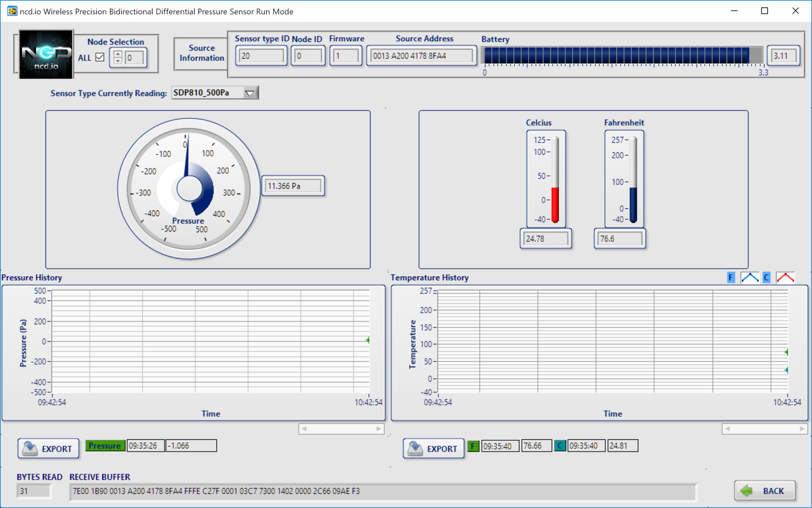Click the green Pressure cursor legend label
Screen dimensions: 812x508
click(x=105, y=446)
